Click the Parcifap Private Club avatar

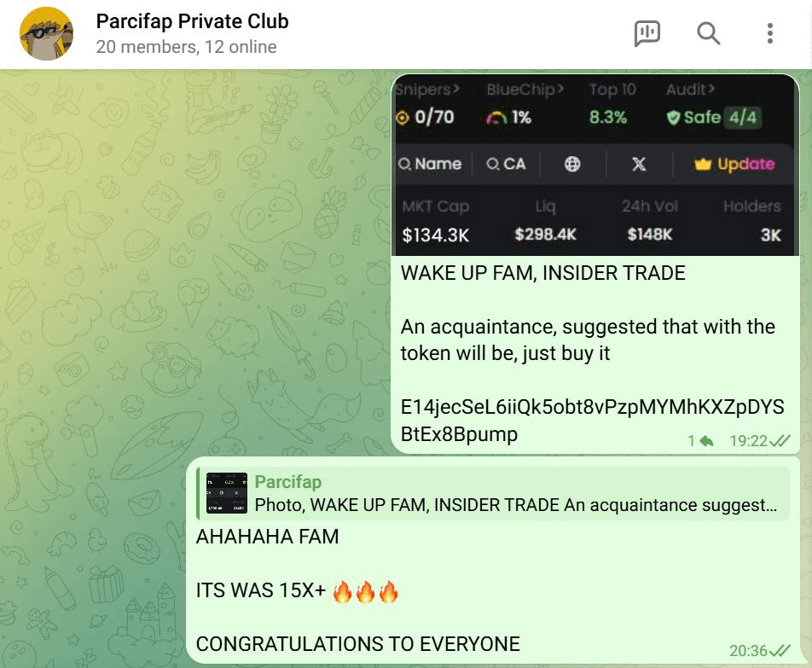click(x=46, y=33)
